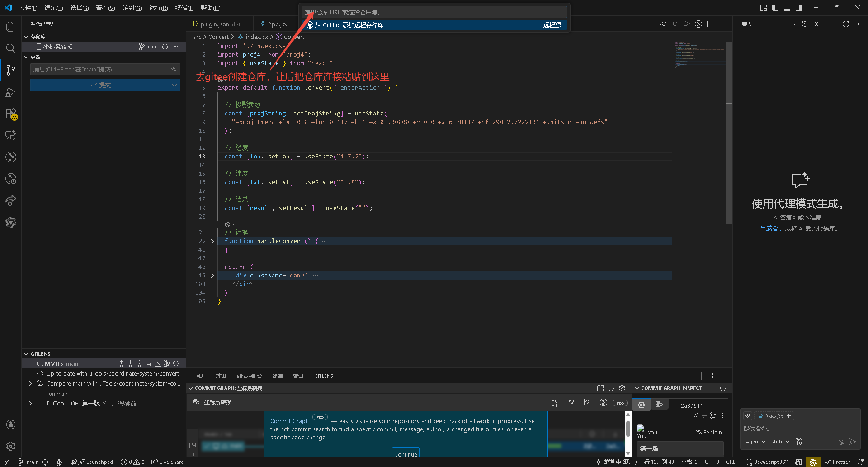Click the split editor right icon

(710, 24)
